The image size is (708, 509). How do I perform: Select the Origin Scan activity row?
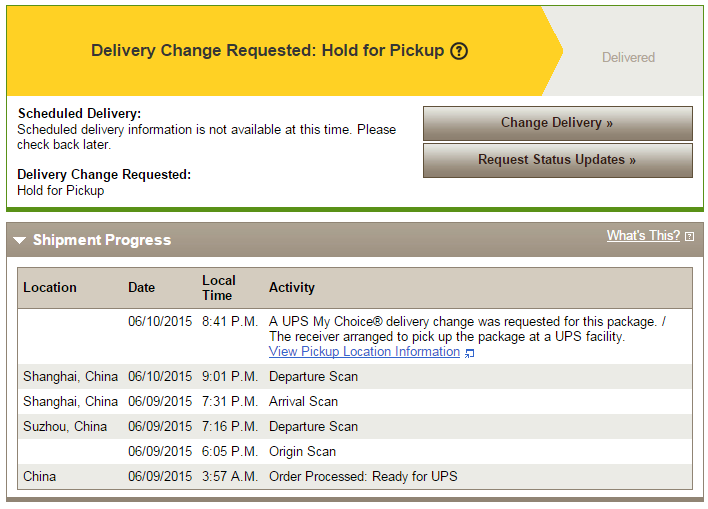pos(302,451)
